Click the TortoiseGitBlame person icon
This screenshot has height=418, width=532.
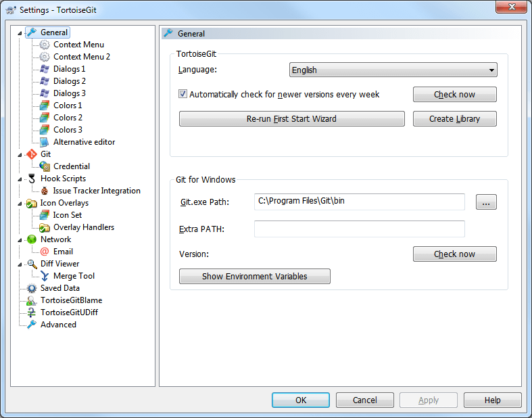click(32, 300)
